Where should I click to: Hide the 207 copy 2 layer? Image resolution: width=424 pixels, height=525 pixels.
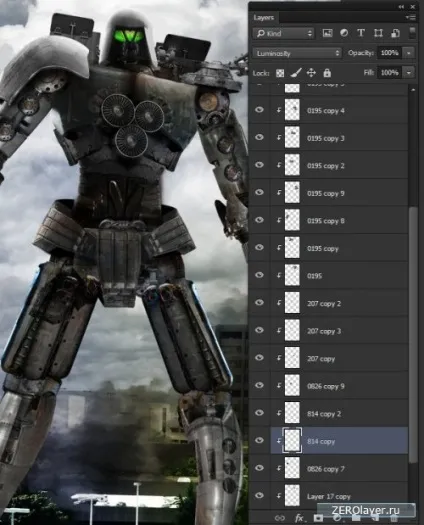coord(259,302)
